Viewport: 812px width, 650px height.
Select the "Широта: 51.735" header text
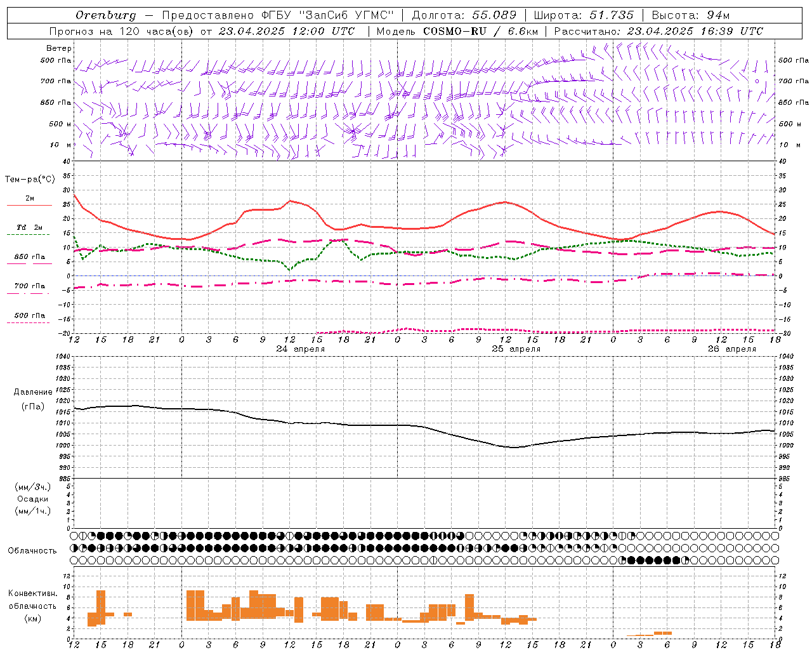584,15
